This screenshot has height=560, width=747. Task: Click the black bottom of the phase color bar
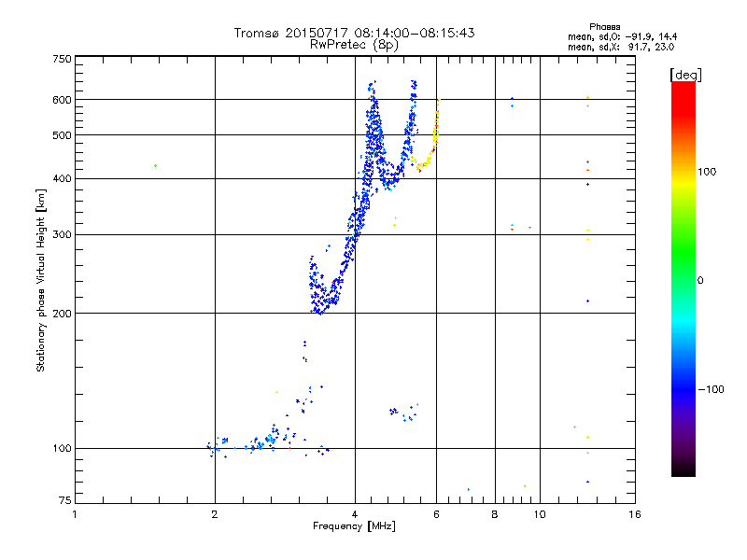(x=684, y=469)
